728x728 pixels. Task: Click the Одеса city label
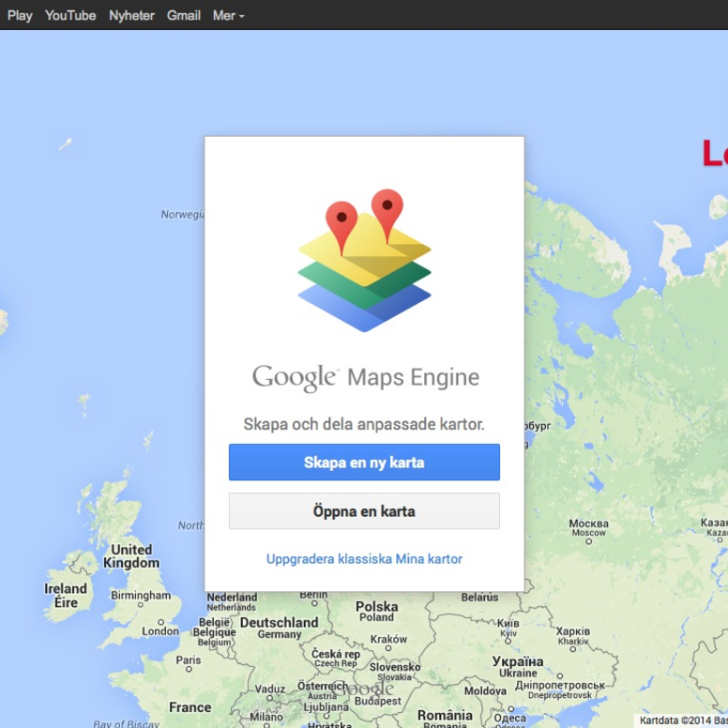(x=509, y=719)
